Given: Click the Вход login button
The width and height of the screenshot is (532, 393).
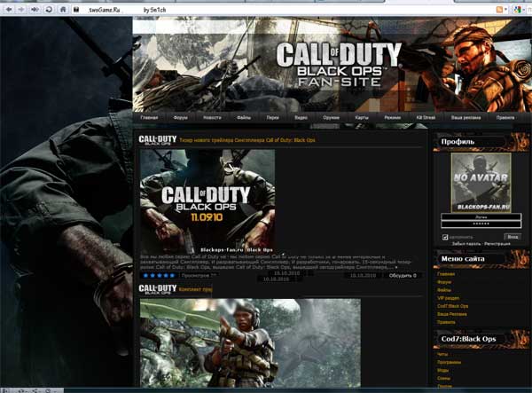Looking at the screenshot, I should [x=512, y=237].
